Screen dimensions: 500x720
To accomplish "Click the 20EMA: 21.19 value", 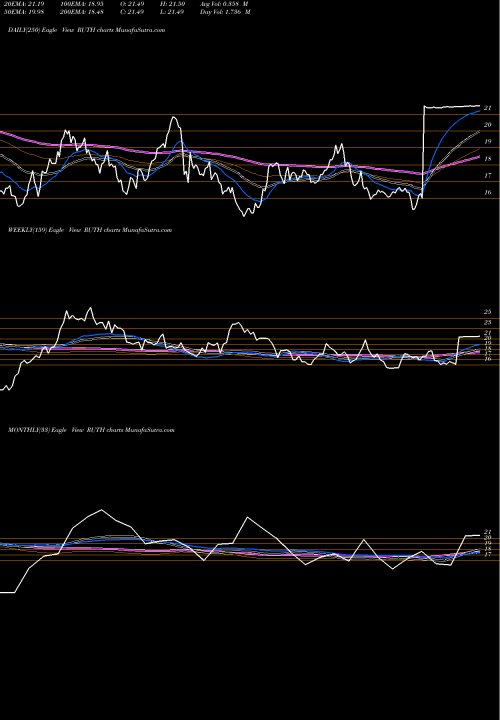I will [x=22, y=4].
